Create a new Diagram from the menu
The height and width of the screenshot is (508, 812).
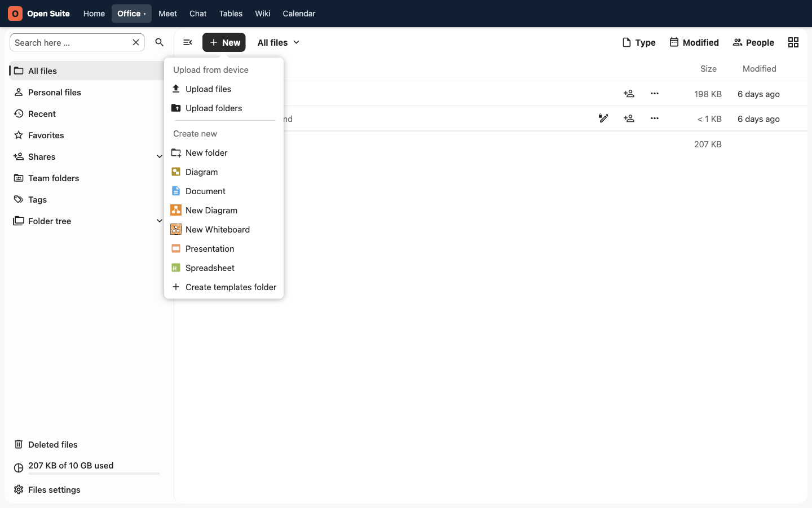pos(224,172)
